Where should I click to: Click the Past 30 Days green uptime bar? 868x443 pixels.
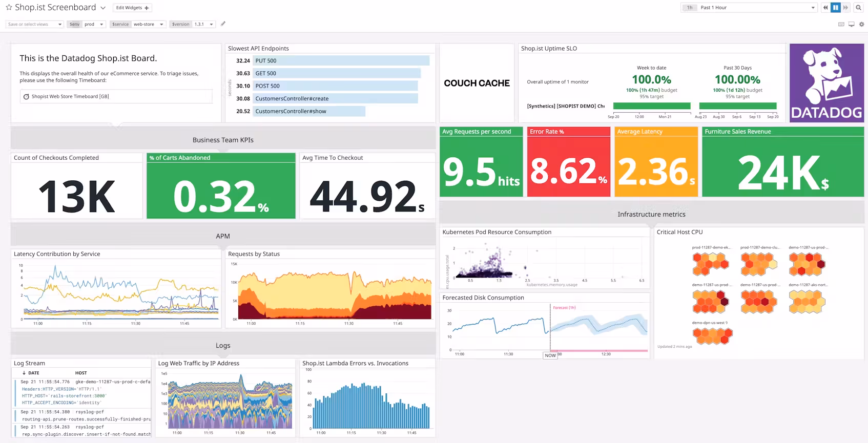click(x=738, y=106)
